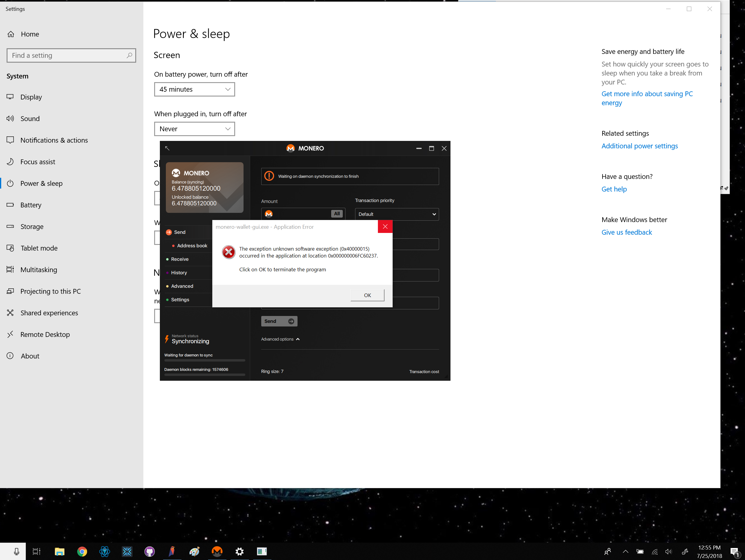Open Settings page in Monero sidebar
The image size is (745, 560).
[x=180, y=299]
